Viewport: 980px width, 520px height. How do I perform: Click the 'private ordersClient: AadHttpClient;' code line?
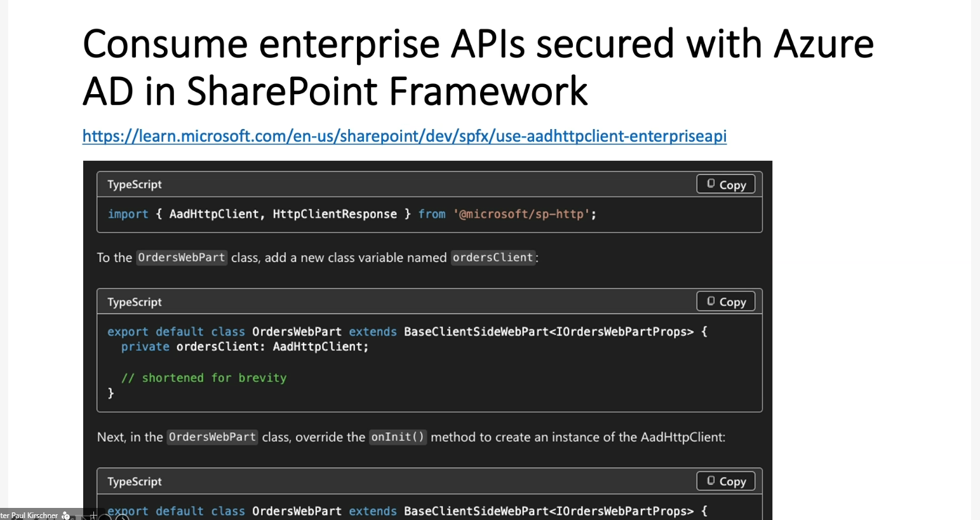[245, 346]
